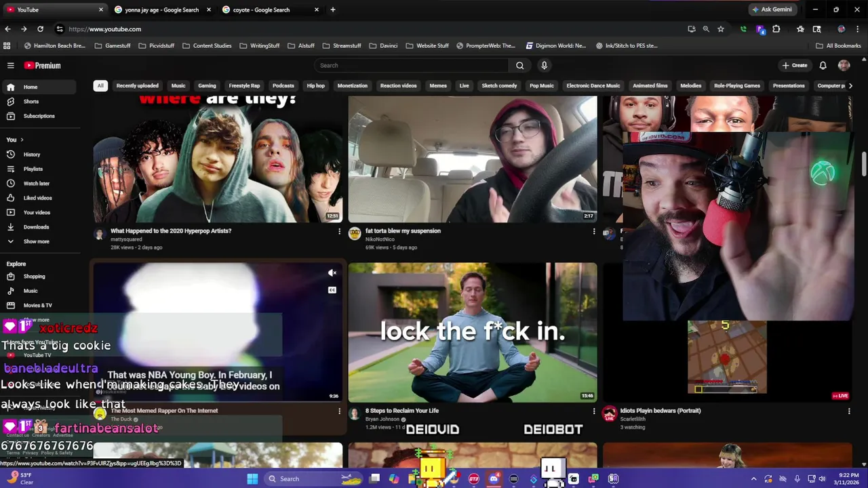Open Subscriptions in sidebar
This screenshot has width=868, height=488.
(38, 116)
